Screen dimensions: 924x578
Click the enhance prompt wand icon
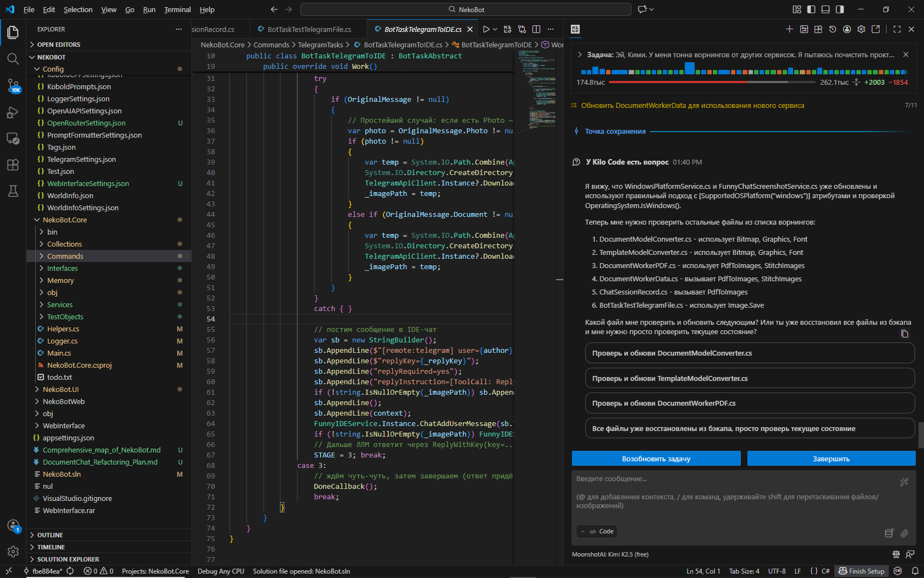904,482
